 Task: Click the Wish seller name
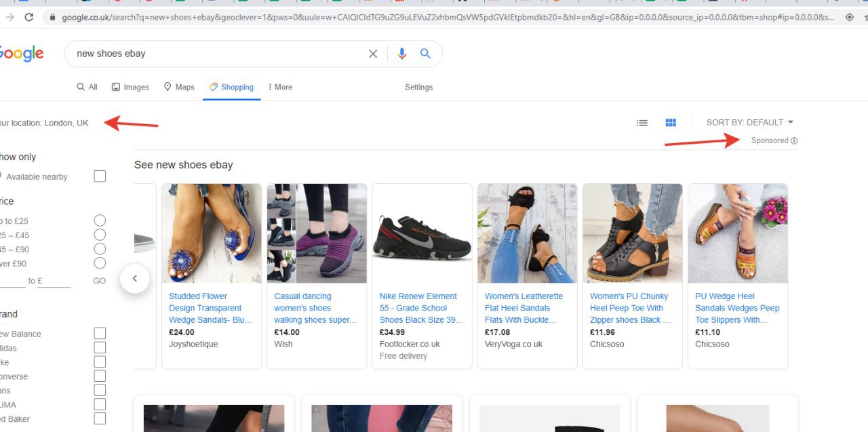coord(283,344)
